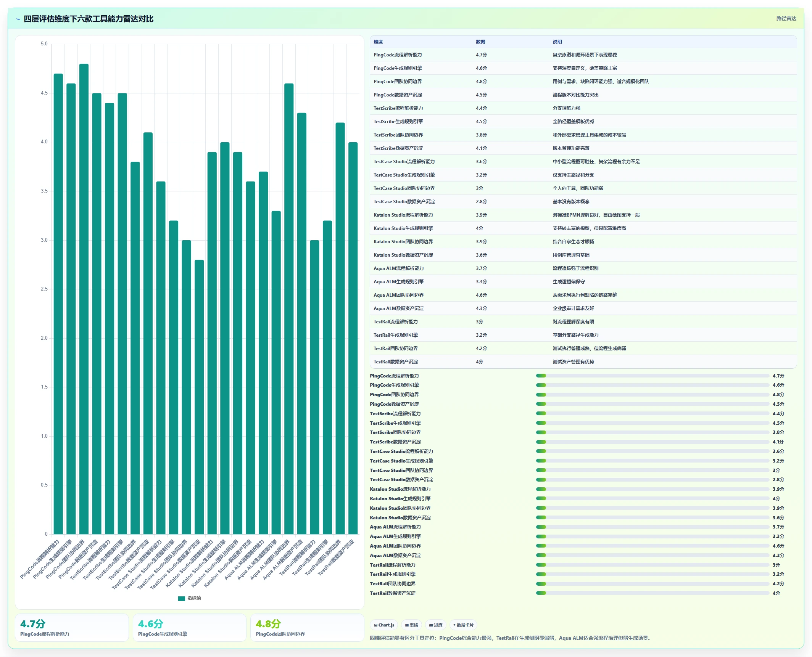Click the Katalon Studio流程解析能力 label in the progress list
The height and width of the screenshot is (657, 812).
click(400, 489)
